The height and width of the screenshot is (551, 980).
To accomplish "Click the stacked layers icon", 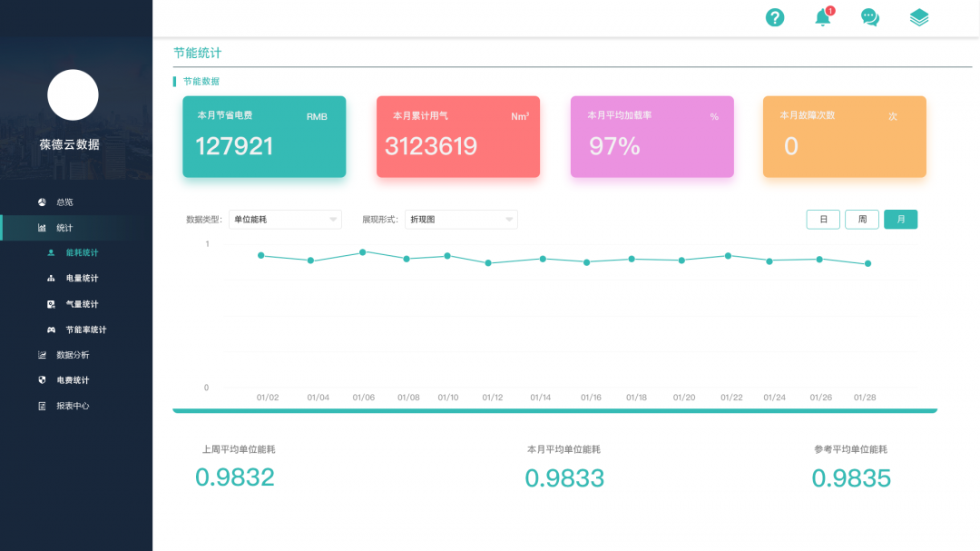I will click(919, 17).
